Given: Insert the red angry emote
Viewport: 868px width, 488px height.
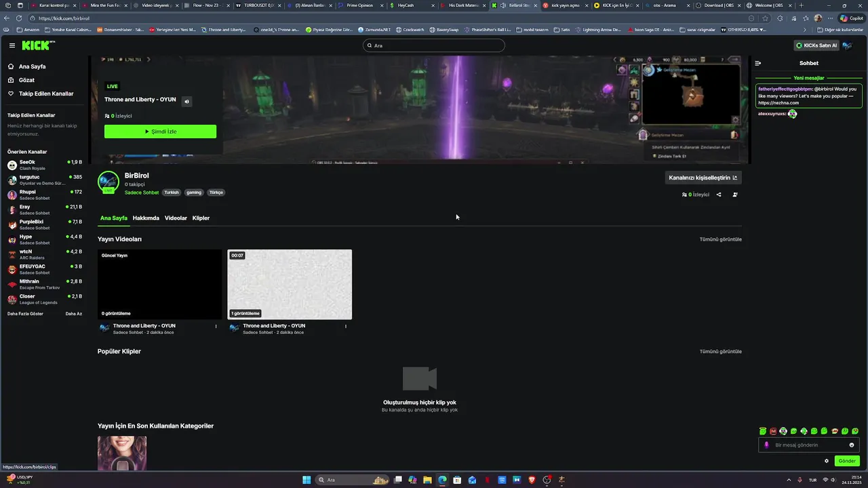Looking at the screenshot, I should coord(773,431).
